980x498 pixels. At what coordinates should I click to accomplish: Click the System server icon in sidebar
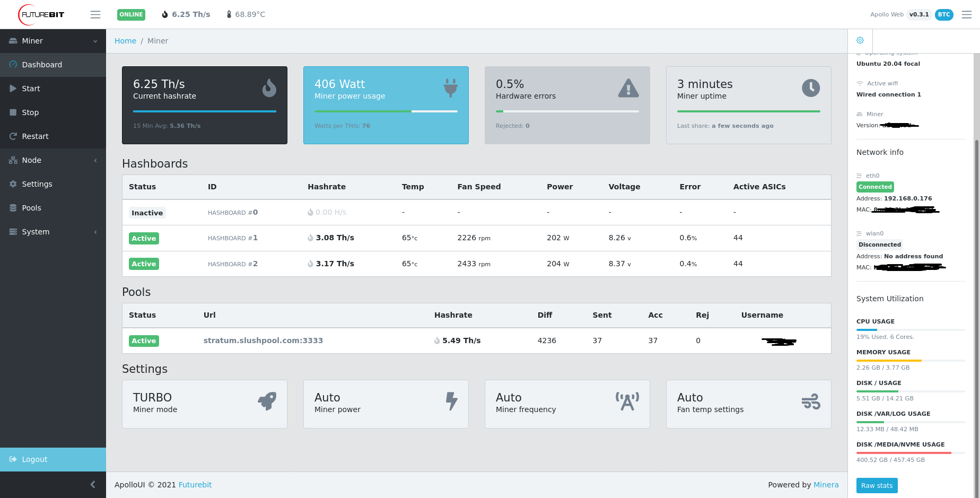coord(13,231)
